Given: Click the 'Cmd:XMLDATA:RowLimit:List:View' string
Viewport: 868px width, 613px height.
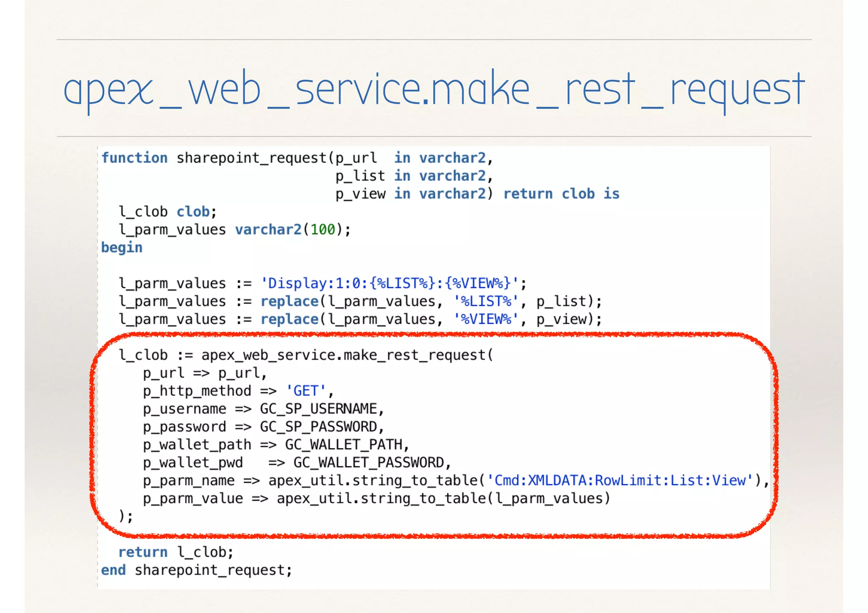Looking at the screenshot, I should tap(620, 480).
